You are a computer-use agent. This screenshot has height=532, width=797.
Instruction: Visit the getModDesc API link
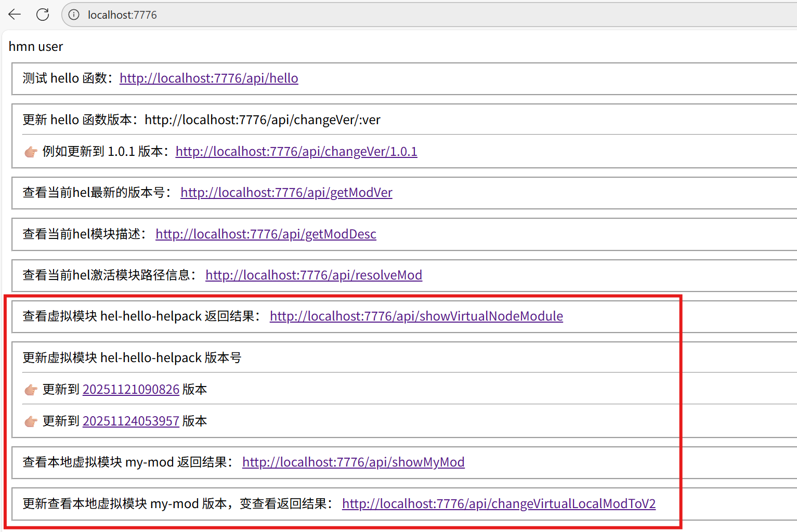tap(266, 234)
